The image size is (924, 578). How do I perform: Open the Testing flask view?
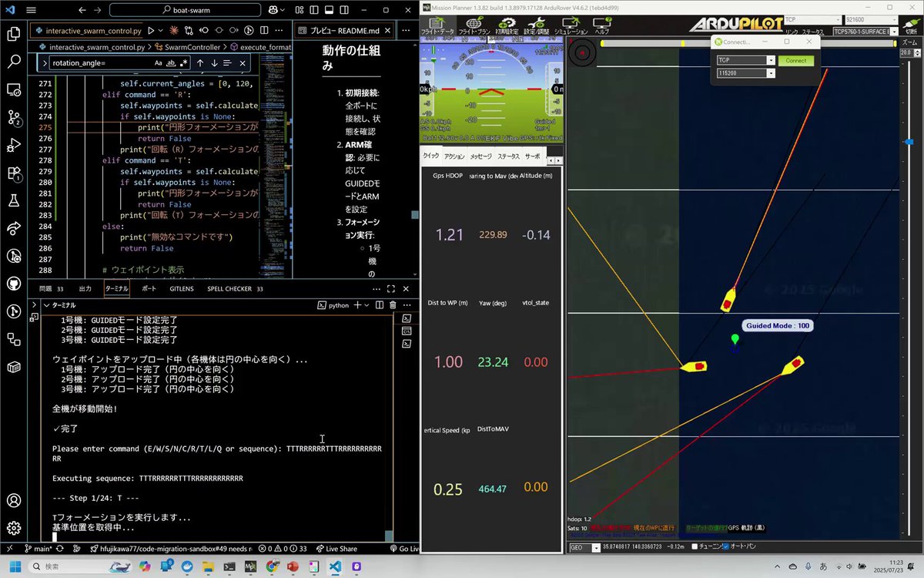point(13,200)
